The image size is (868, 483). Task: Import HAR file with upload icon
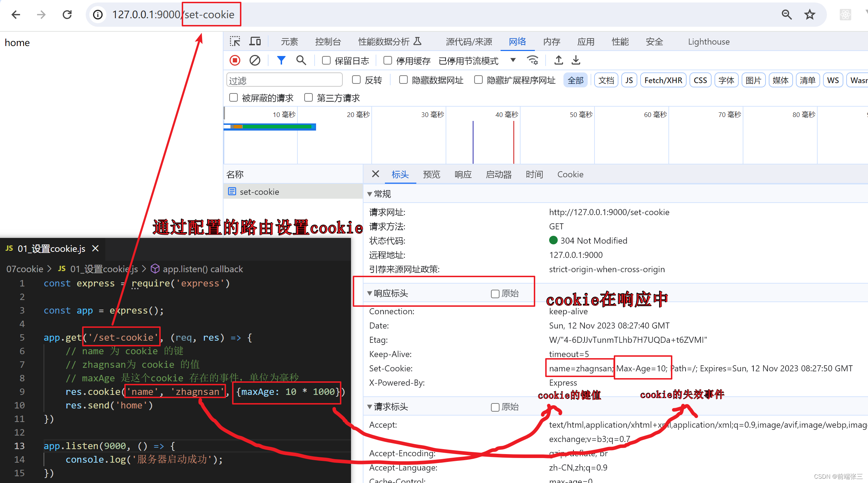tap(559, 60)
